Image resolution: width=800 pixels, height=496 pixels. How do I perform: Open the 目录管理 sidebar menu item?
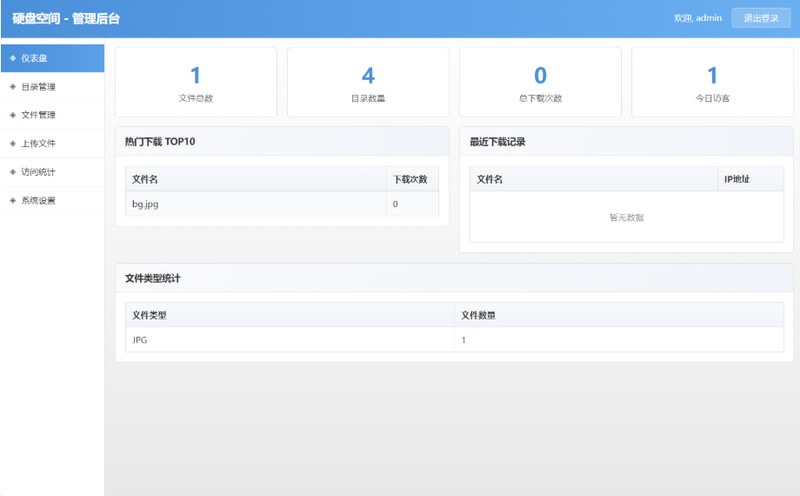point(38,87)
